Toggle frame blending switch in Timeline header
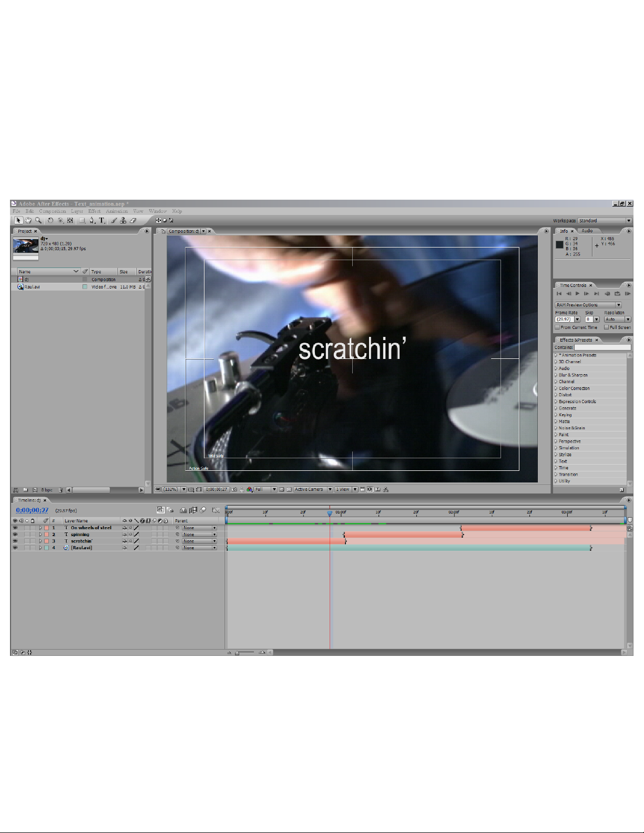This screenshot has width=644, height=833. point(193,510)
